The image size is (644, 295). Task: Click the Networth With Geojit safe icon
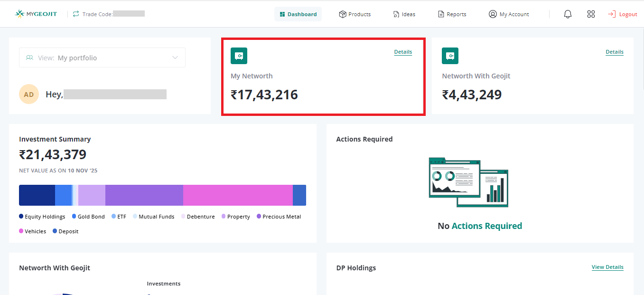450,56
